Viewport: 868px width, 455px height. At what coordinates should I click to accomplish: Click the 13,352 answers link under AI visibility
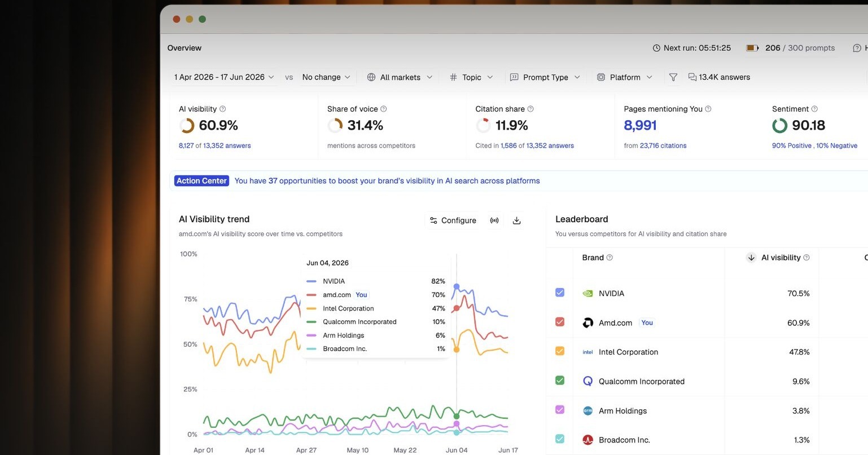pos(227,145)
